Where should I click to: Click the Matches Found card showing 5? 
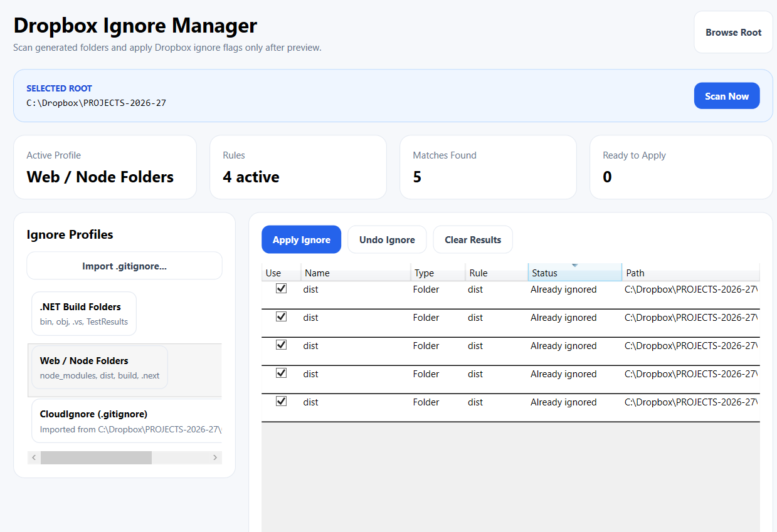click(x=488, y=167)
